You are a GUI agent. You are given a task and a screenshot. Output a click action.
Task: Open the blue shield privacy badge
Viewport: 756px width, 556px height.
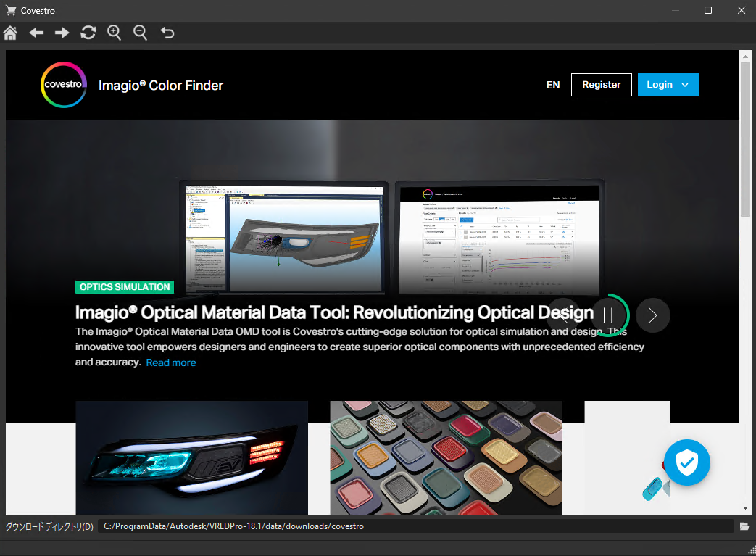tap(686, 462)
